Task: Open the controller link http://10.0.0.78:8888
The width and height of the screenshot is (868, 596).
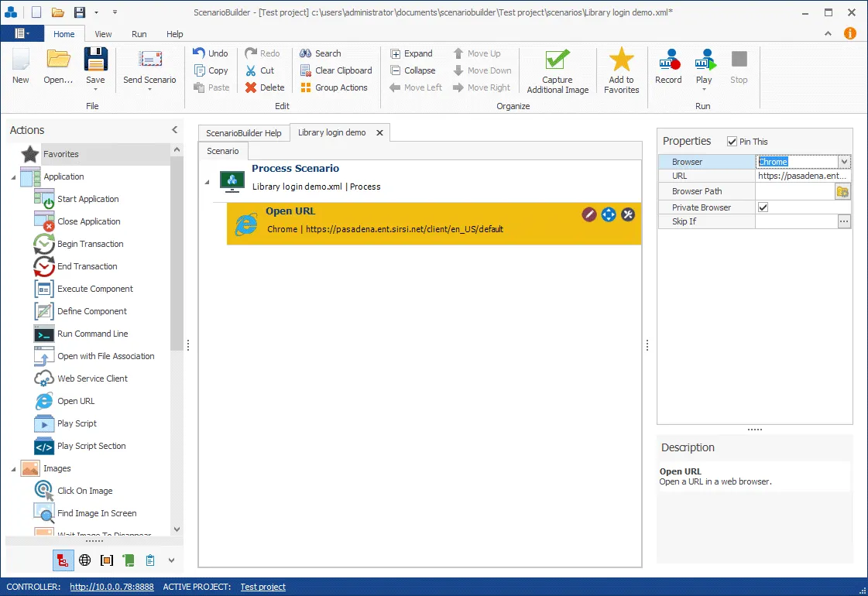Action: [x=112, y=587]
